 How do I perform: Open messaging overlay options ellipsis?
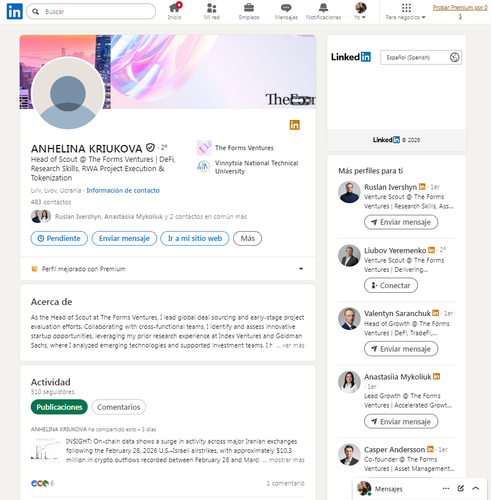click(x=446, y=489)
